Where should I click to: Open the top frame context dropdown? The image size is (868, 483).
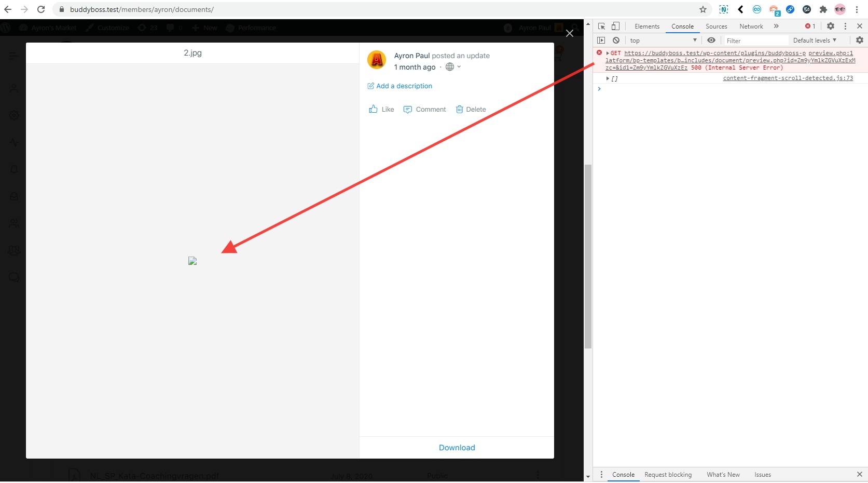[663, 40]
